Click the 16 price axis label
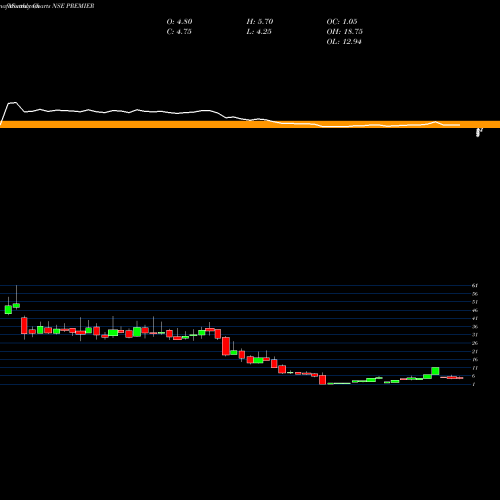 click(475, 359)
